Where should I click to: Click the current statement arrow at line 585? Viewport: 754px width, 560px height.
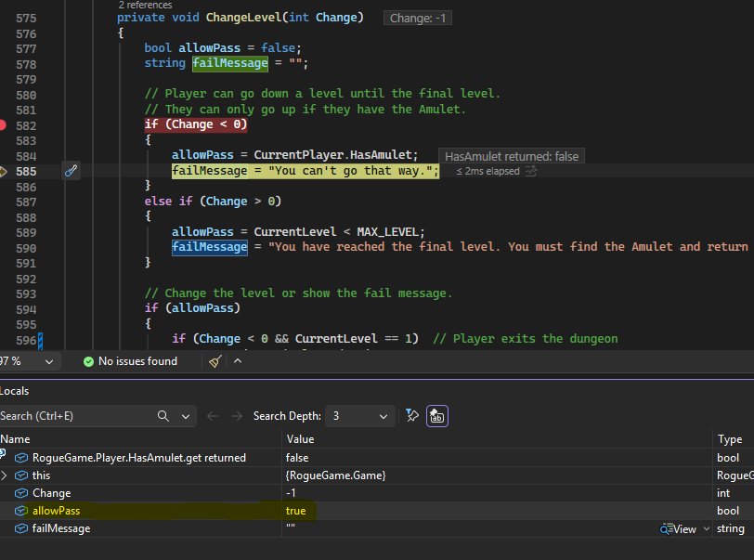(4, 171)
